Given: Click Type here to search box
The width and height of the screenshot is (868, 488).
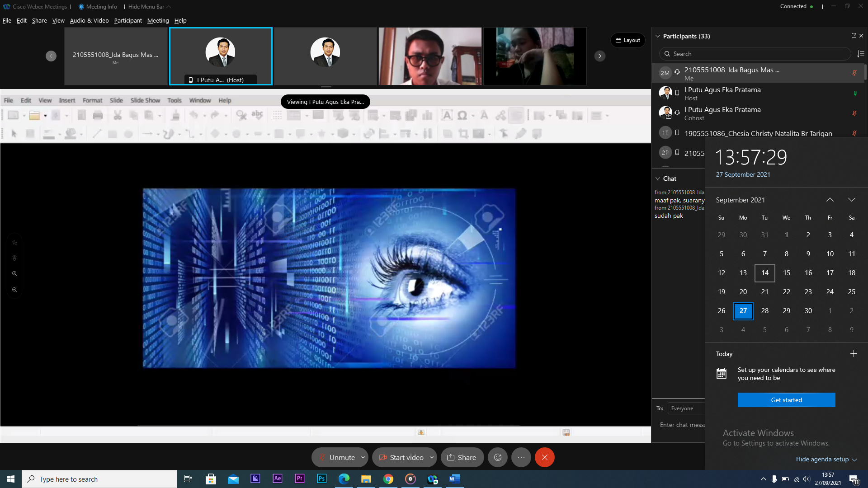Looking at the screenshot, I should click(99, 479).
